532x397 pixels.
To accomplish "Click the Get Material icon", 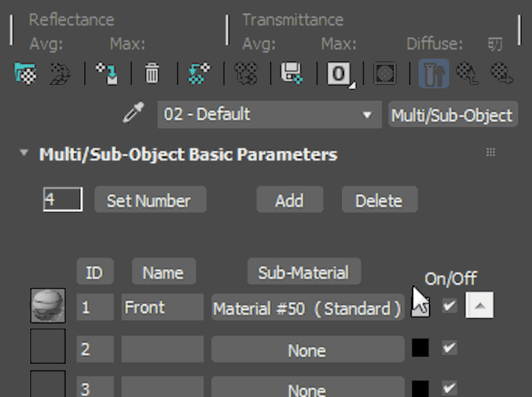I will tap(26, 72).
